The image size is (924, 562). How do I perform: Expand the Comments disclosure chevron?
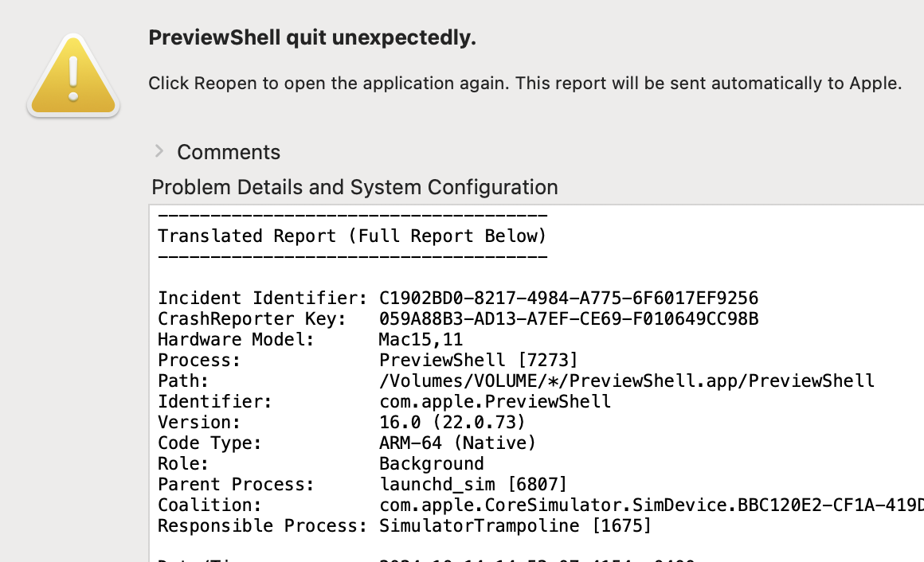[159, 151]
